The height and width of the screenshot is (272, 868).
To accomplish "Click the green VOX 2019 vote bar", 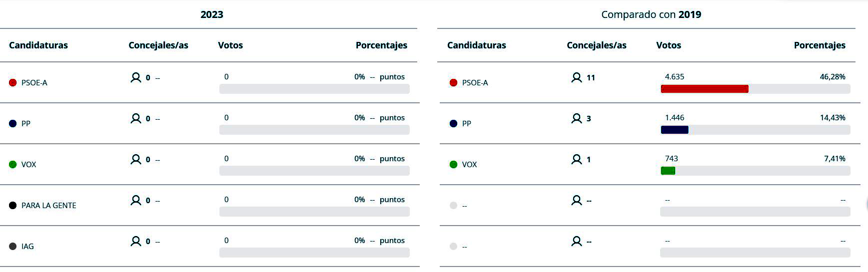I will 668,171.
